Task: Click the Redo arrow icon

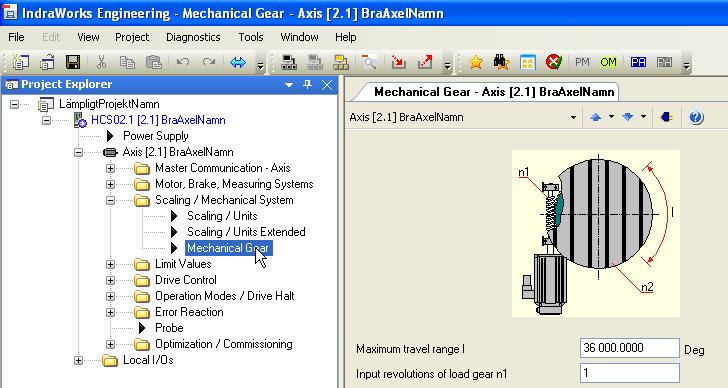Action: [x=208, y=62]
